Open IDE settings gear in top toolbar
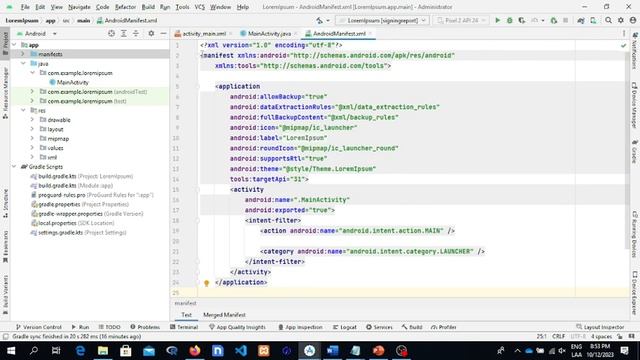The height and width of the screenshot is (360, 640). pos(620,20)
